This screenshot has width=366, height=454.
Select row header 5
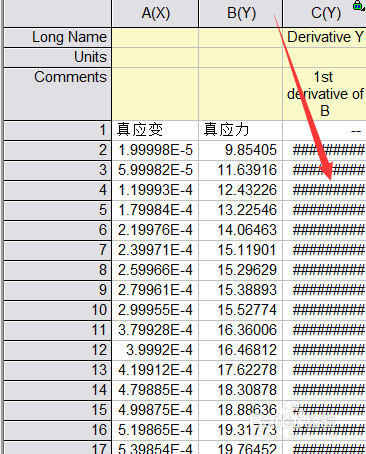pyautogui.click(x=57, y=210)
